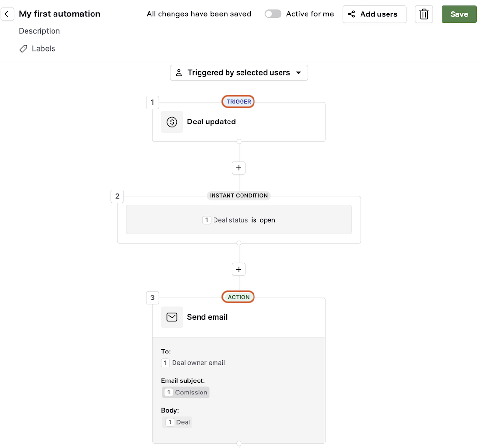Open the Description section
Screen dimensions: 482x448
[39, 31]
